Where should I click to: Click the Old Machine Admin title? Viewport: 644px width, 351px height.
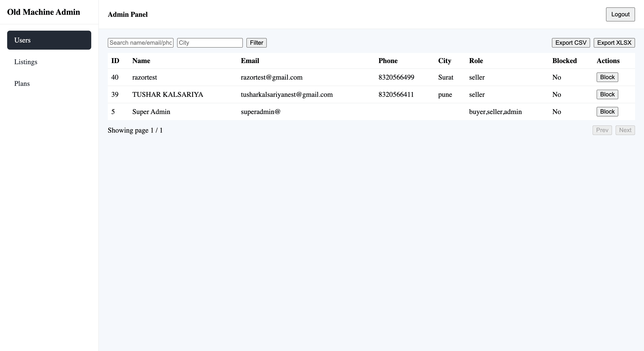44,12
